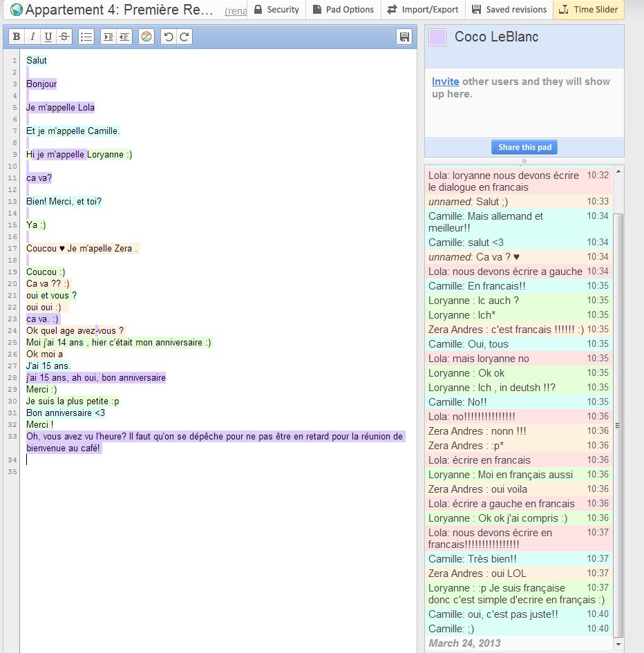Apply strikethrough formatting
Screen dimensions: 644x653
[x=64, y=37]
